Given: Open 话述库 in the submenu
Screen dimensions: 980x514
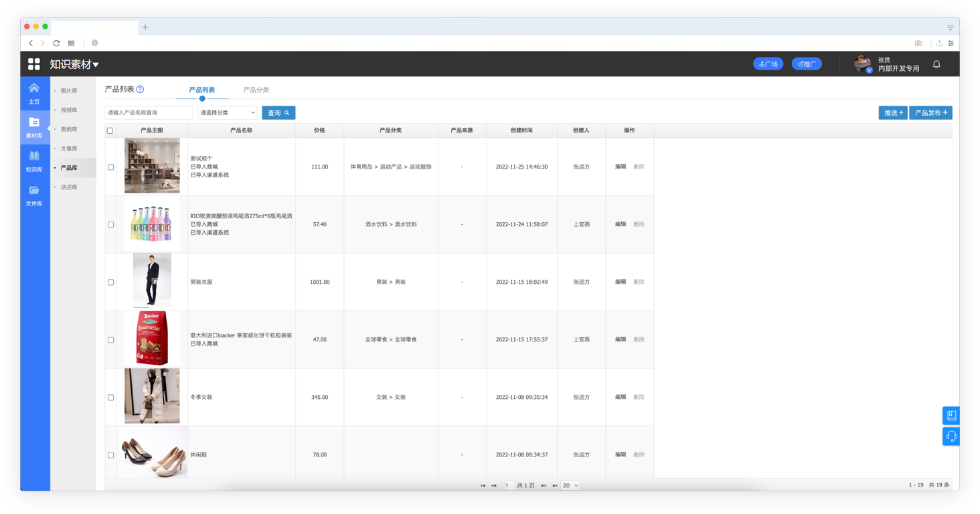Looking at the screenshot, I should [69, 187].
